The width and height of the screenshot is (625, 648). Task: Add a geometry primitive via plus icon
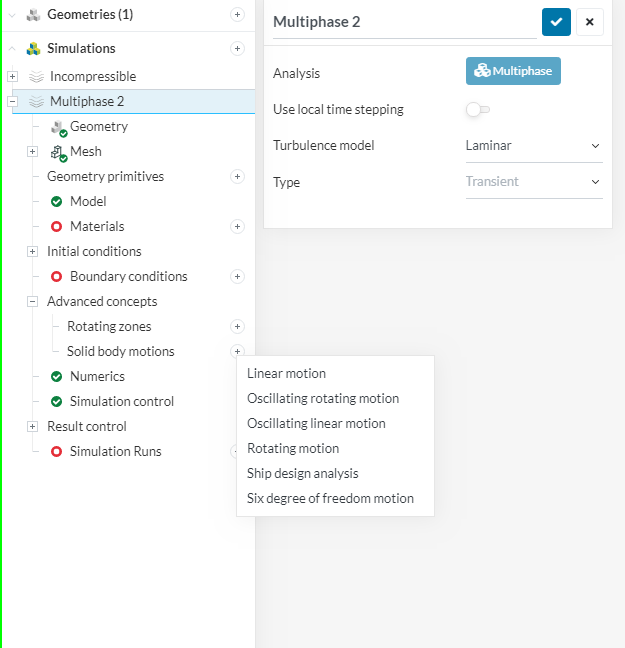coord(237,177)
